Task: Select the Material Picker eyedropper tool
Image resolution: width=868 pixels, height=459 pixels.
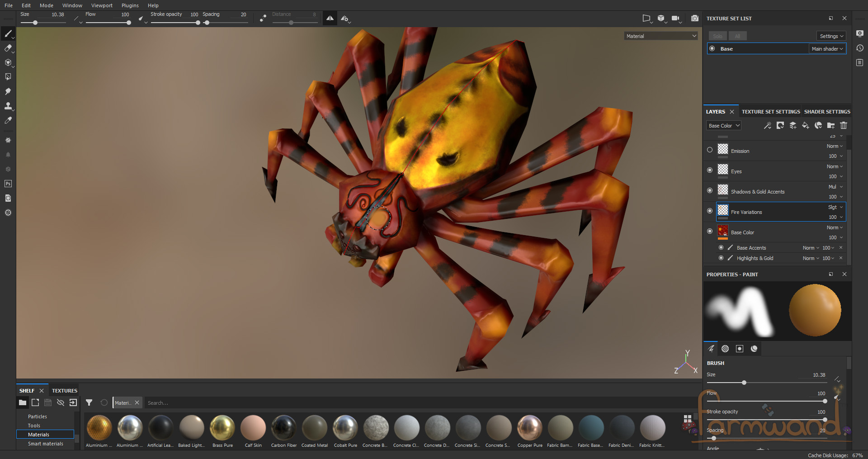Action: click(8, 120)
